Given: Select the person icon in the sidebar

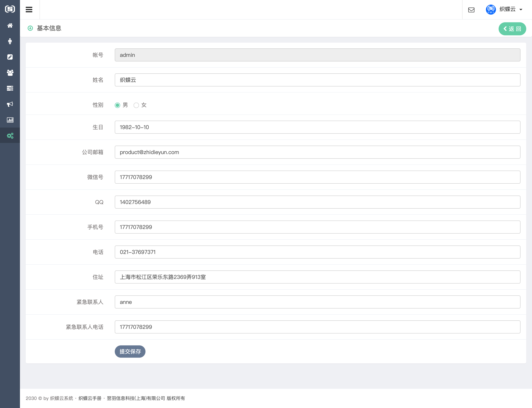Looking at the screenshot, I should 10,41.
